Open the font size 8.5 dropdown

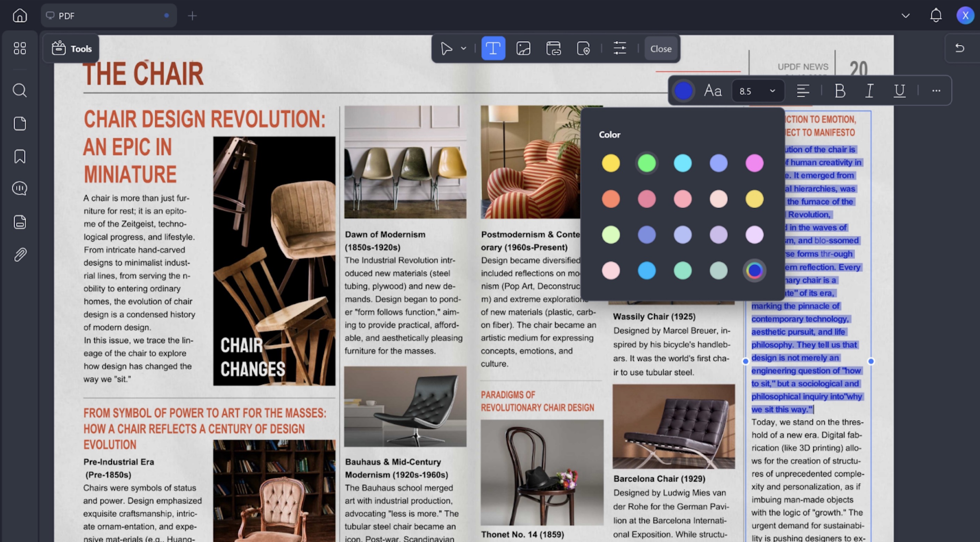[757, 91]
